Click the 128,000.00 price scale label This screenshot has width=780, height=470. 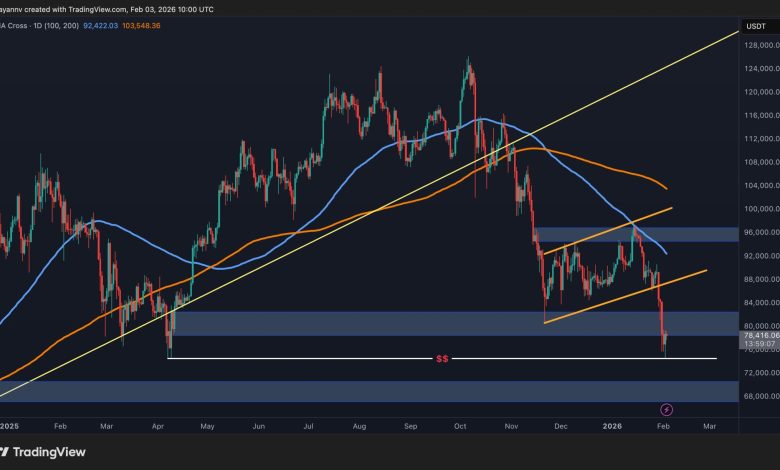point(756,45)
